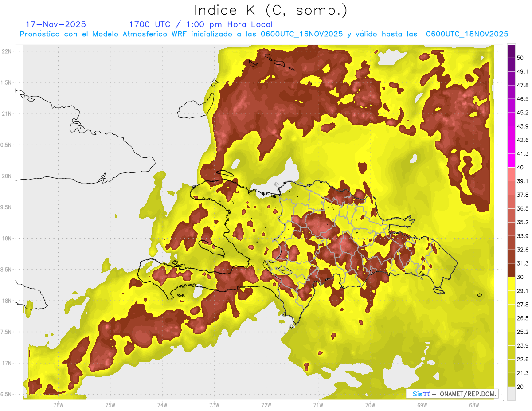The height and width of the screenshot is (411, 532).
Task: Click the '23.9' color scale value
Action: pyautogui.click(x=523, y=346)
